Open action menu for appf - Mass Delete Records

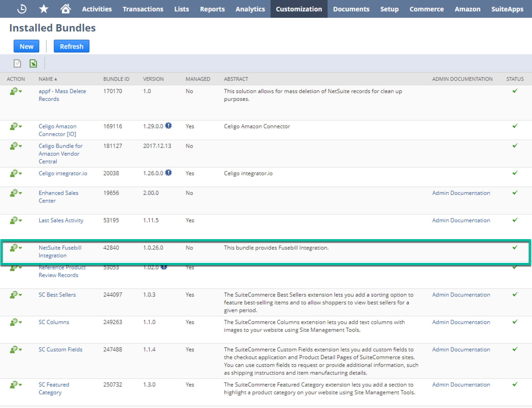coord(16,91)
